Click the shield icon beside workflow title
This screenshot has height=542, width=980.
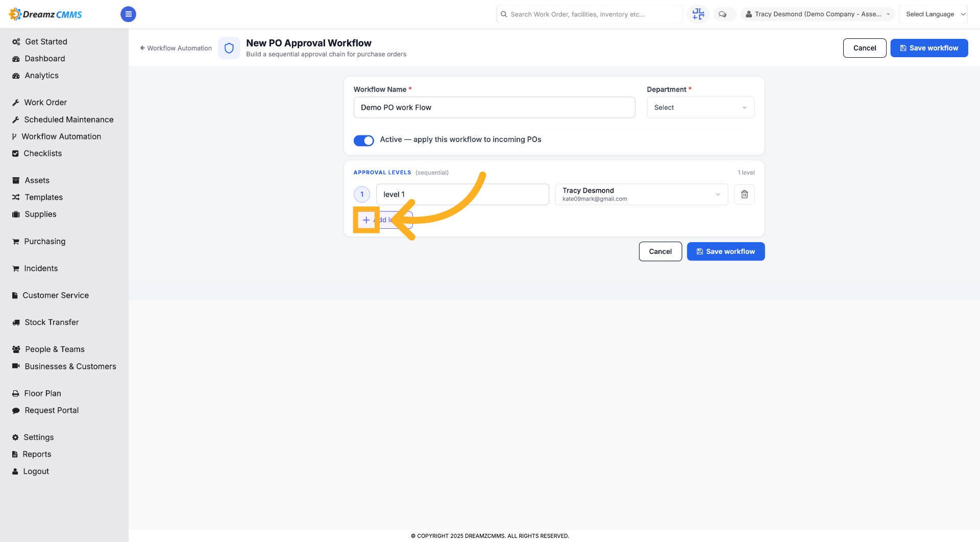229,48
